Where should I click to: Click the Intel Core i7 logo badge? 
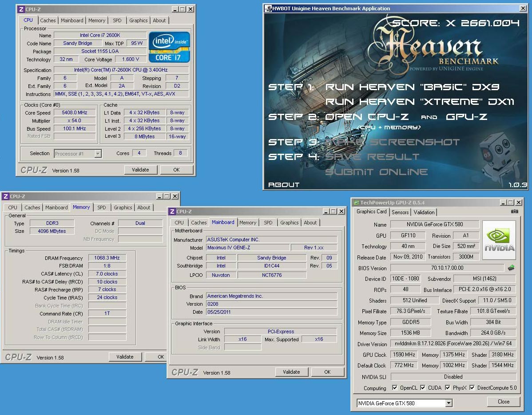(x=169, y=47)
